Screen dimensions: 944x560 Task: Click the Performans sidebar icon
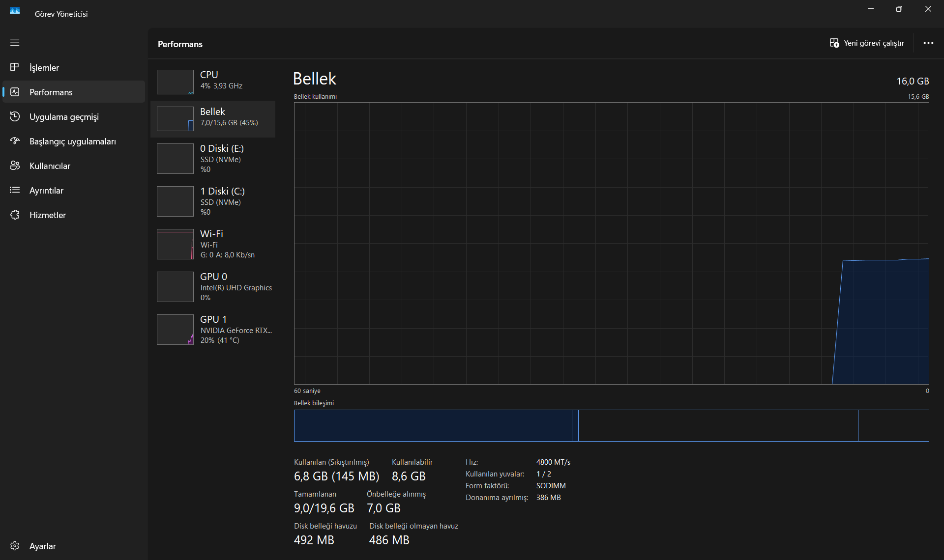[15, 92]
